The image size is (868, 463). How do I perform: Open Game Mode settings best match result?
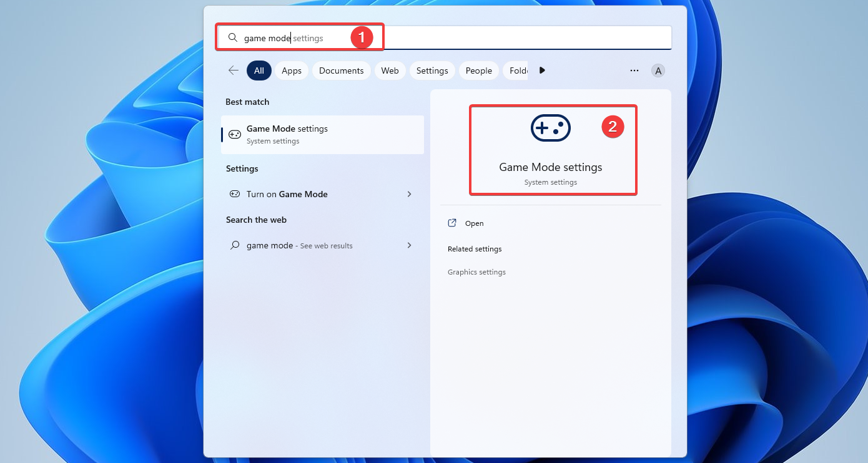click(322, 134)
